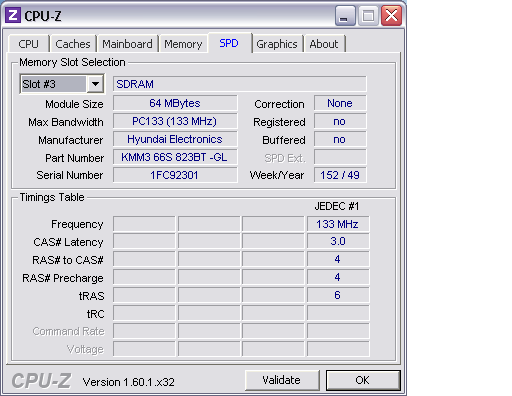Click the Module Size label
Viewport: 512px width, 396px height.
(74, 104)
